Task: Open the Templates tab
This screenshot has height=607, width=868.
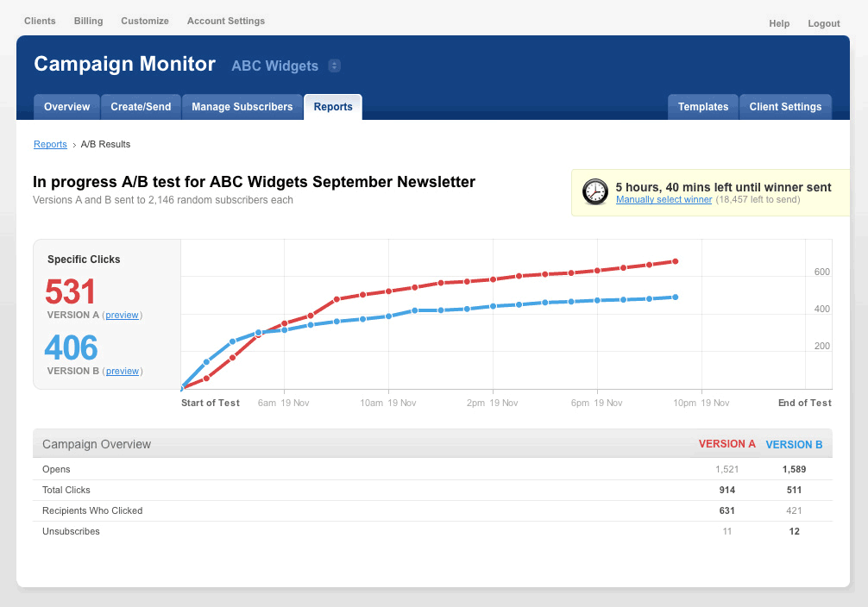Action: tap(702, 107)
